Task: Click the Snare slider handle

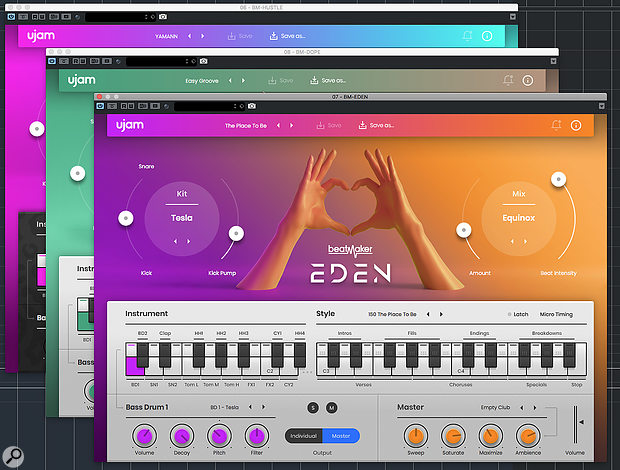Action: 126,218
